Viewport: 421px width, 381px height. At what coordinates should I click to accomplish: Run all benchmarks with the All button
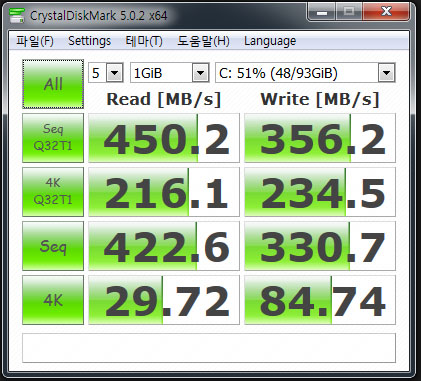pos(53,84)
